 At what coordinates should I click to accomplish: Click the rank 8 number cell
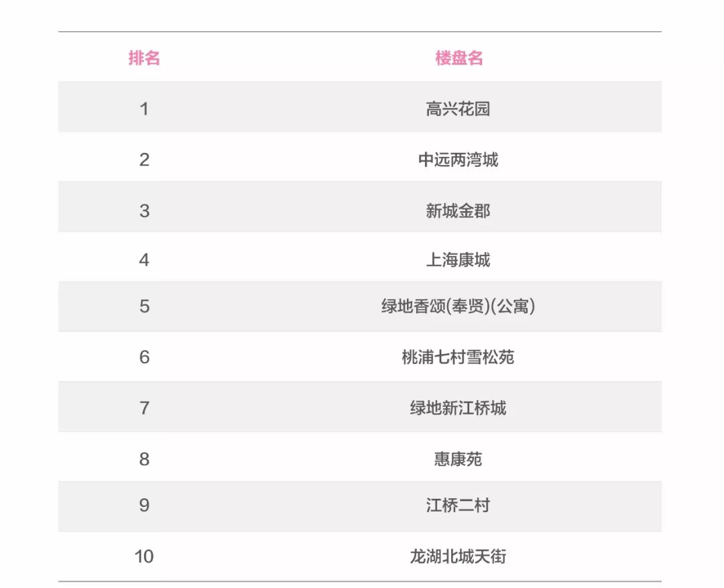tap(144, 459)
